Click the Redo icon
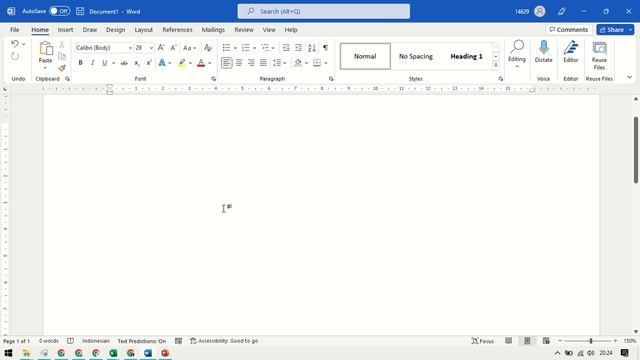Viewport: 640px width, 360px height. (x=15, y=56)
